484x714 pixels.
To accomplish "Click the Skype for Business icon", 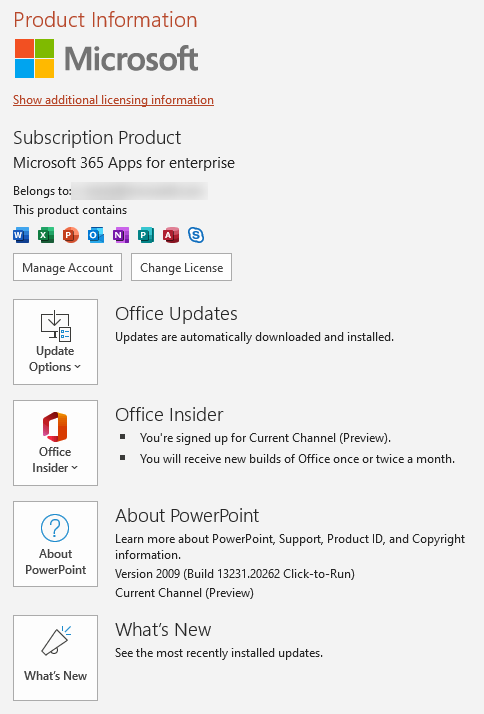I will point(196,235).
